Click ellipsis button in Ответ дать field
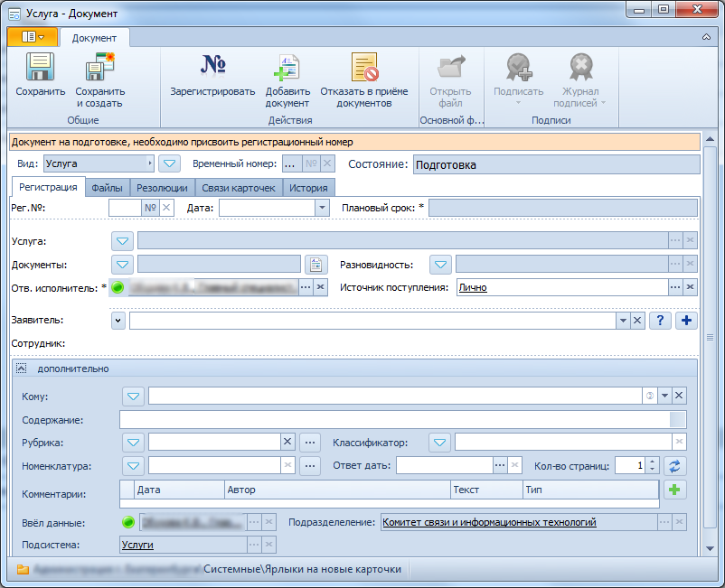 (500, 465)
